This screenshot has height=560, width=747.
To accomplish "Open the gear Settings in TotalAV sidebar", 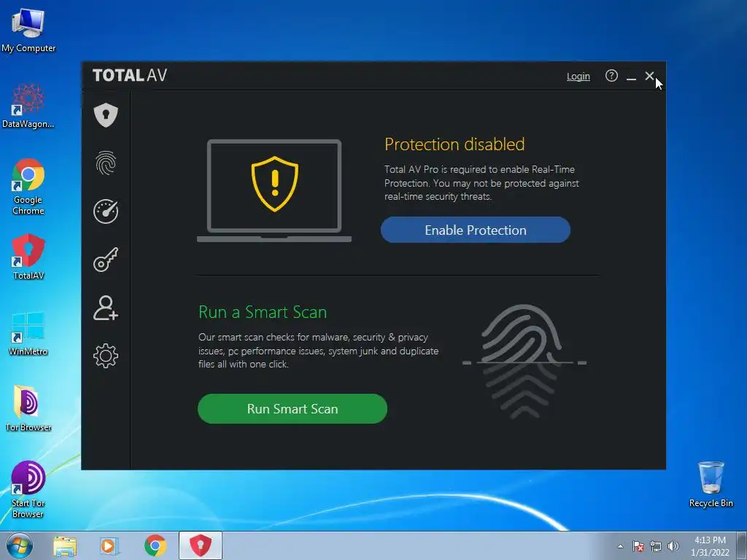I will (105, 356).
